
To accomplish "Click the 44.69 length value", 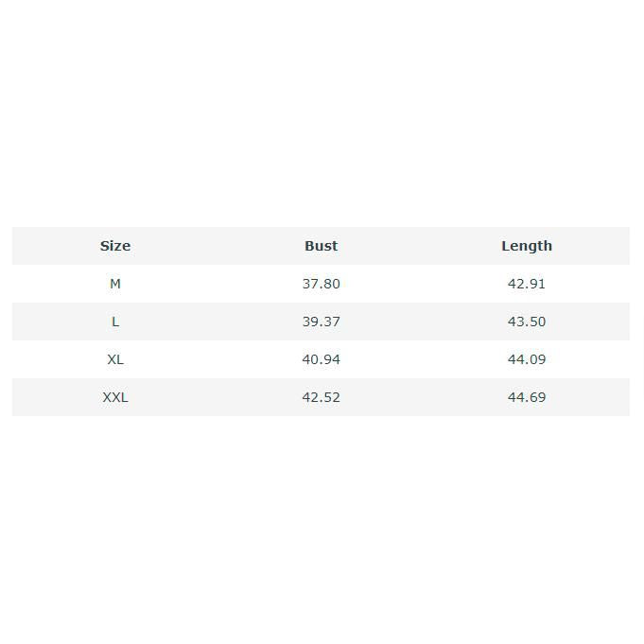I will point(526,397).
